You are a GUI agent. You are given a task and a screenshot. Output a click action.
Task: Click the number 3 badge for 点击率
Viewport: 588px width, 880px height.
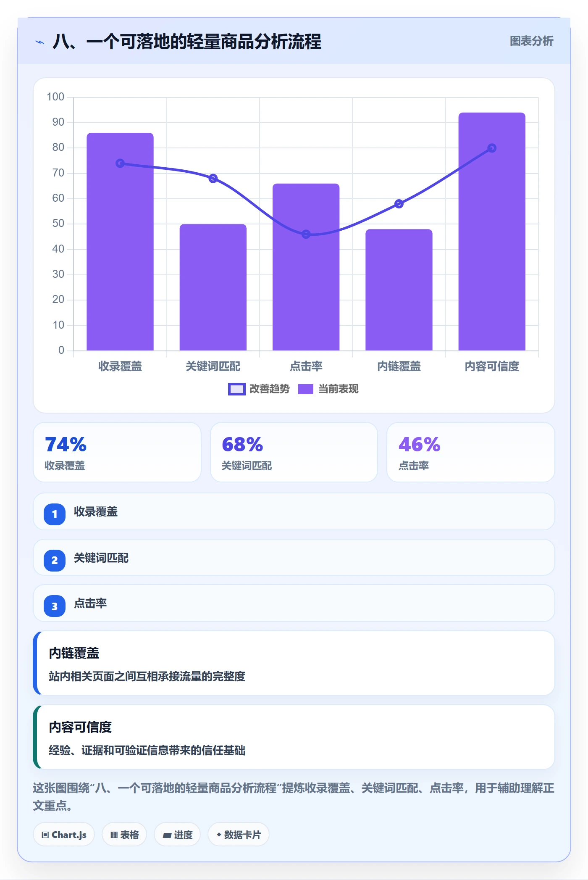coord(55,606)
